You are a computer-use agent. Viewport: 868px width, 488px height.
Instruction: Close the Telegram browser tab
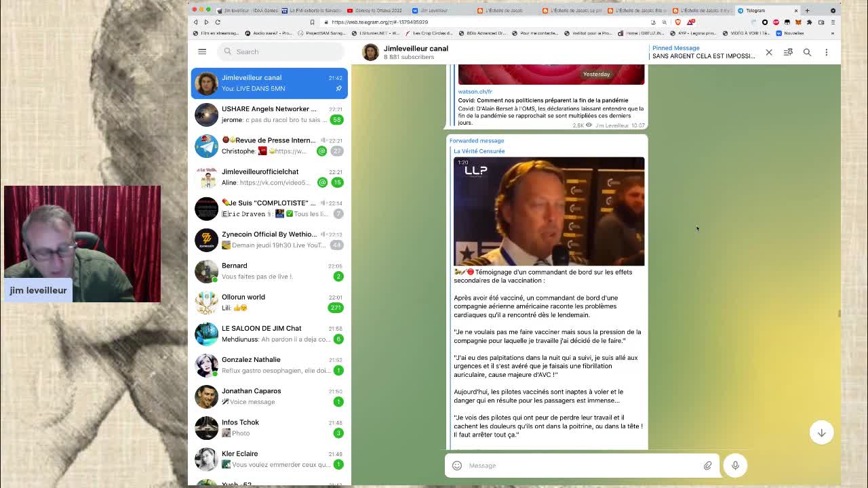click(796, 10)
